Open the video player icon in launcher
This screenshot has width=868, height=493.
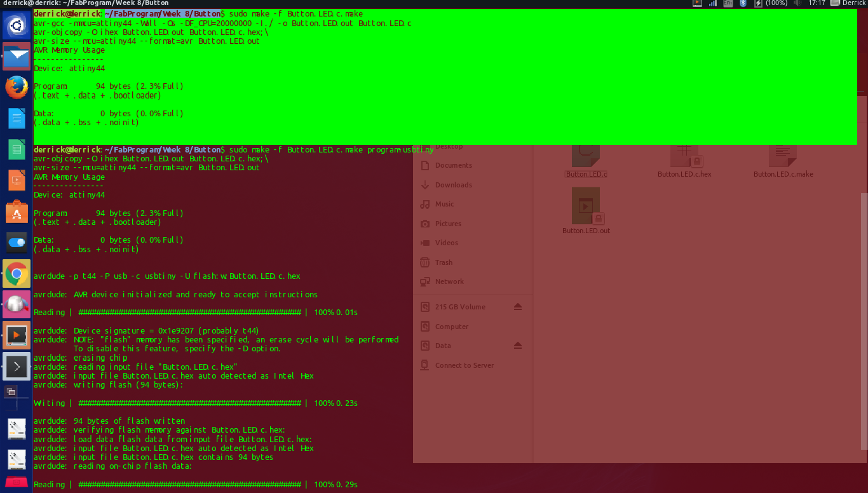(17, 335)
